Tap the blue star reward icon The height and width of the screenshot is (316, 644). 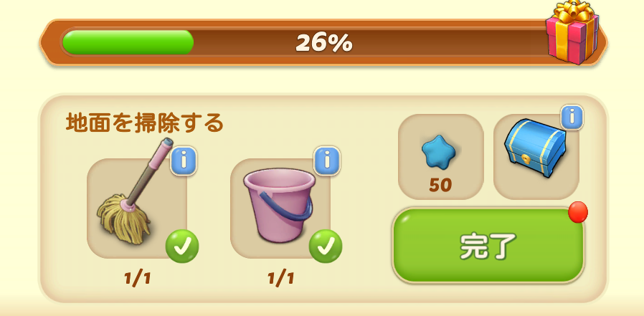pos(438,151)
